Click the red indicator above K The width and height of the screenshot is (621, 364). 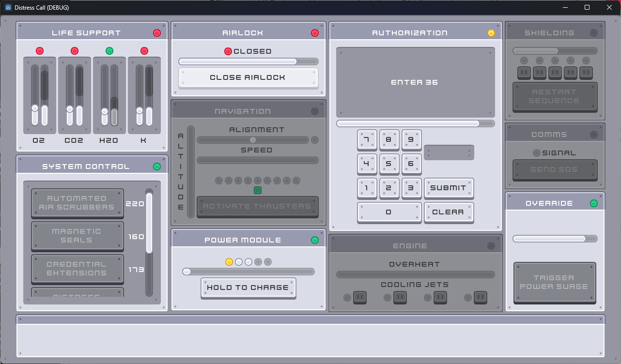(x=144, y=51)
